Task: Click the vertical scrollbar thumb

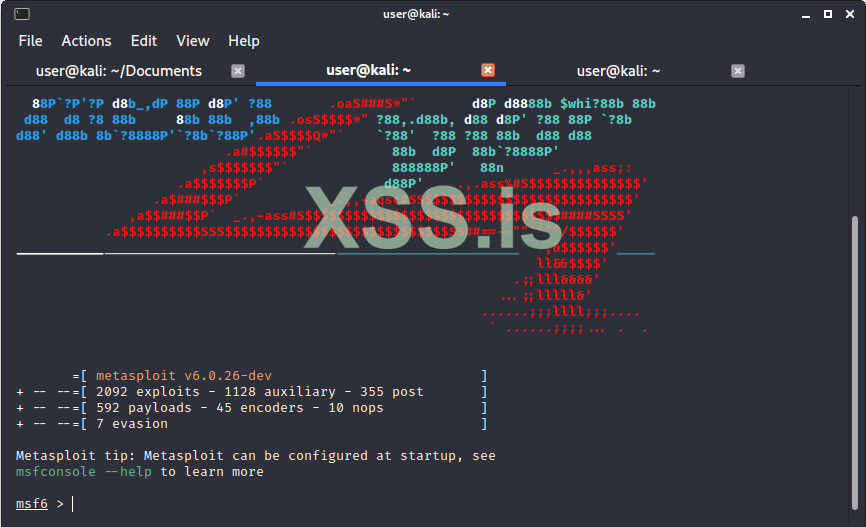Action: tap(855, 363)
